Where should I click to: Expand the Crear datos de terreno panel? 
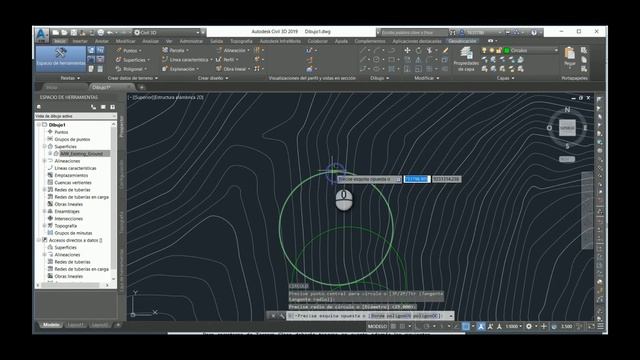(x=133, y=78)
